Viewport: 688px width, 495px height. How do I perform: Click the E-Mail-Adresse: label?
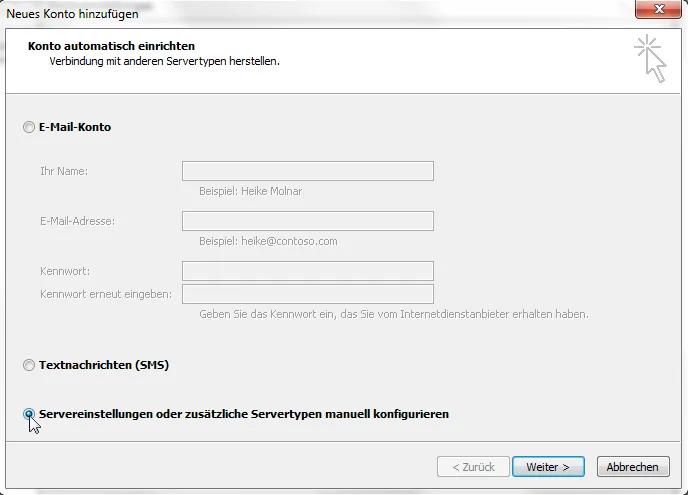pos(77,221)
